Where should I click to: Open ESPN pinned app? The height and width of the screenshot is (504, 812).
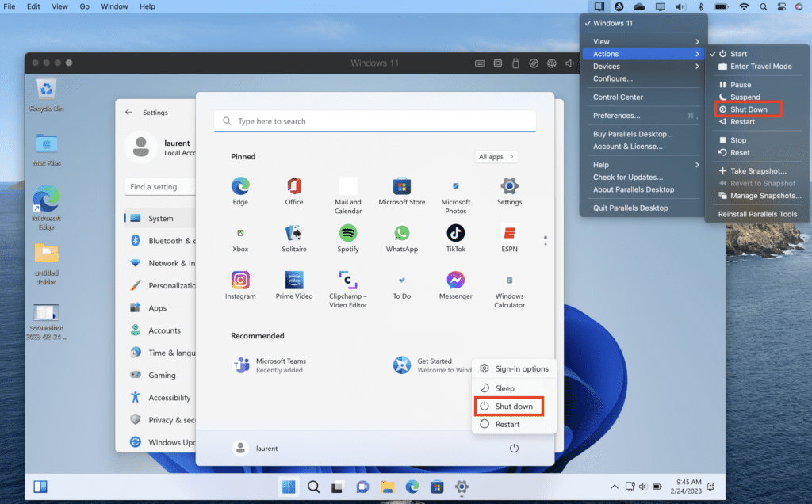[510, 238]
